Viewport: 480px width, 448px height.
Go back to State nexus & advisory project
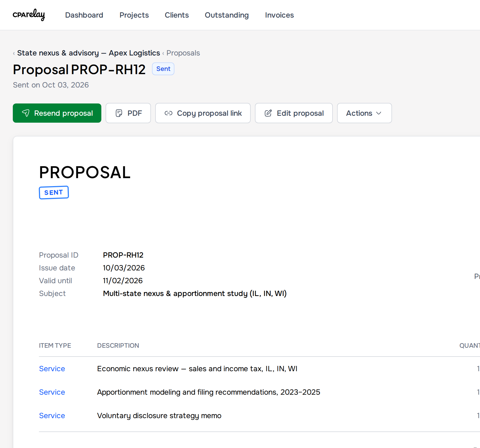coord(89,53)
